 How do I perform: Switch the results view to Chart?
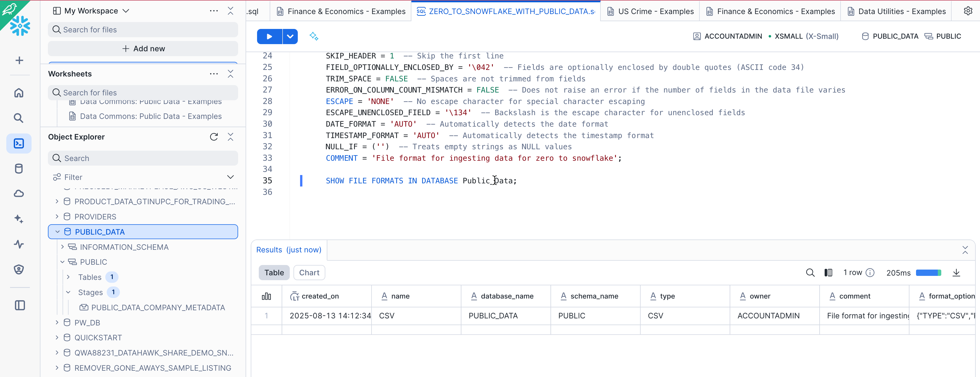click(x=309, y=272)
